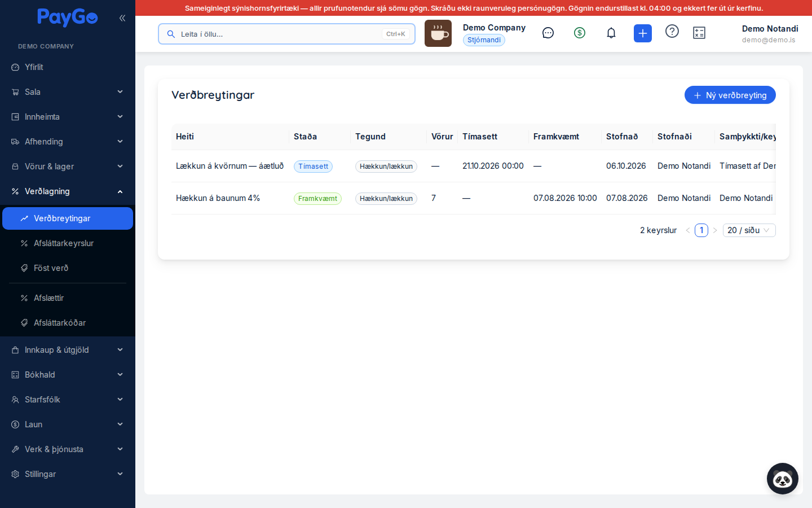The height and width of the screenshot is (508, 812).
Task: Open the 20 / síðu page size dropdown
Action: [x=749, y=230]
